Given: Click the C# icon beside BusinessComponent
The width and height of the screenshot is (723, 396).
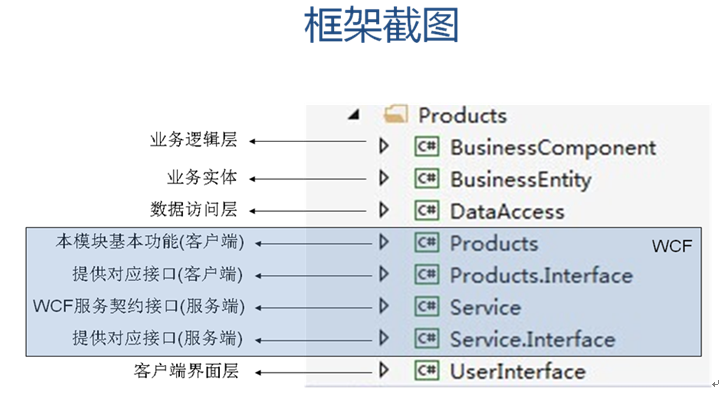Looking at the screenshot, I should click(x=427, y=147).
